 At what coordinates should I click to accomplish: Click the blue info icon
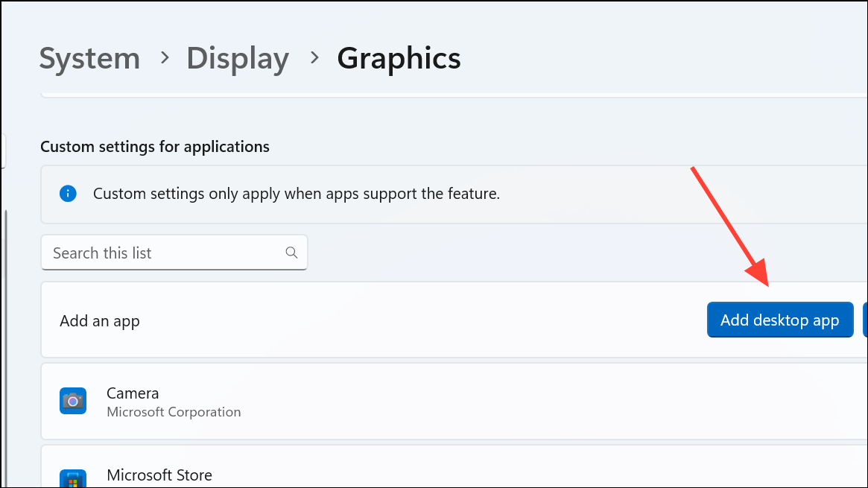coord(69,194)
